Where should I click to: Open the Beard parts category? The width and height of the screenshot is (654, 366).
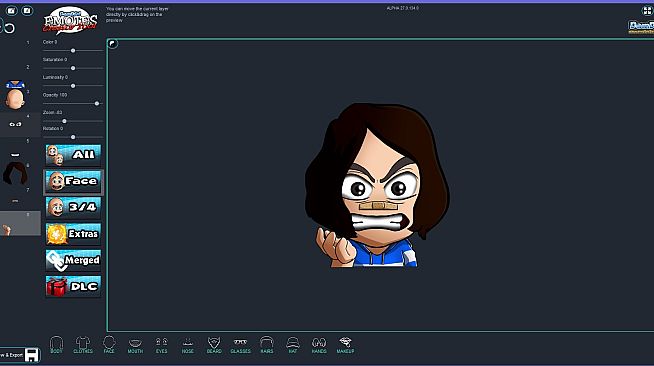214,345
